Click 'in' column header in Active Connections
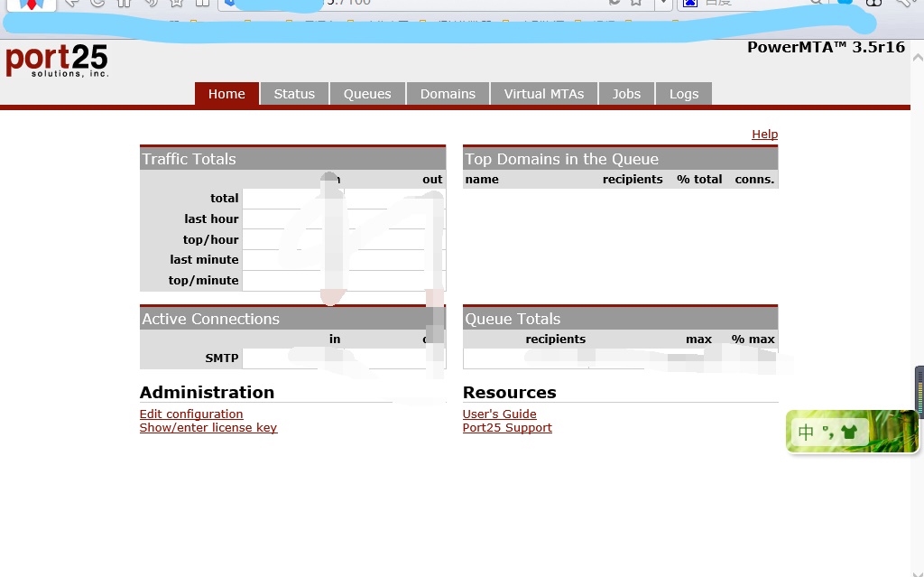The height and width of the screenshot is (577, 924). [335, 340]
